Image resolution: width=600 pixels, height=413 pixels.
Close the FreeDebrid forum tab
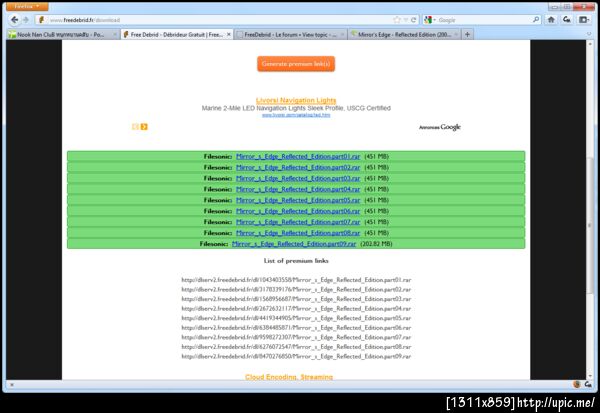tap(342, 34)
